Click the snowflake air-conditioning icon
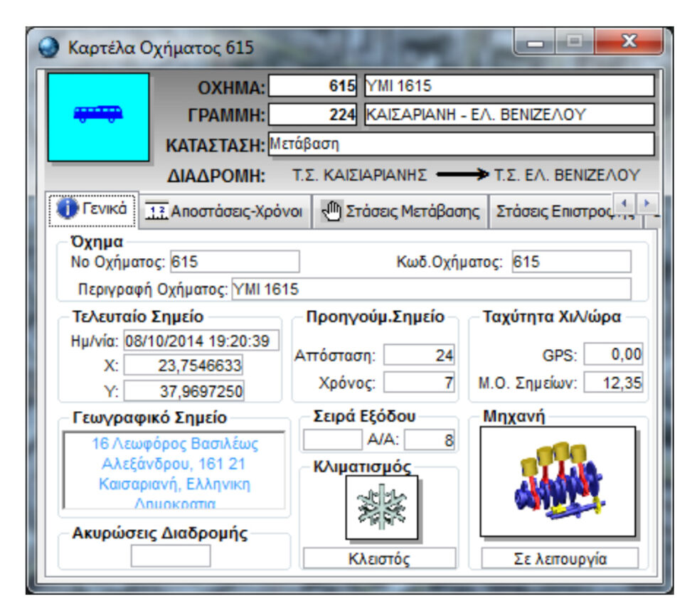Viewport: 697px width, 616px height. (x=382, y=507)
